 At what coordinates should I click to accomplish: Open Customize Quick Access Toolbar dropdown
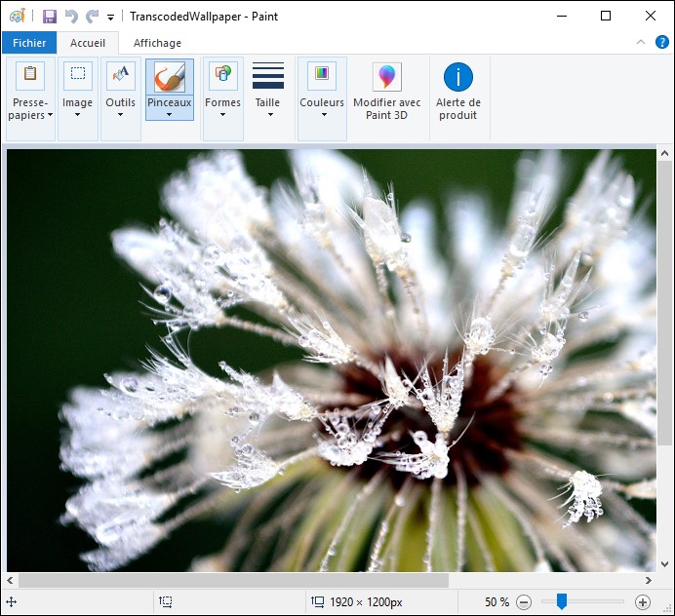coord(110,18)
